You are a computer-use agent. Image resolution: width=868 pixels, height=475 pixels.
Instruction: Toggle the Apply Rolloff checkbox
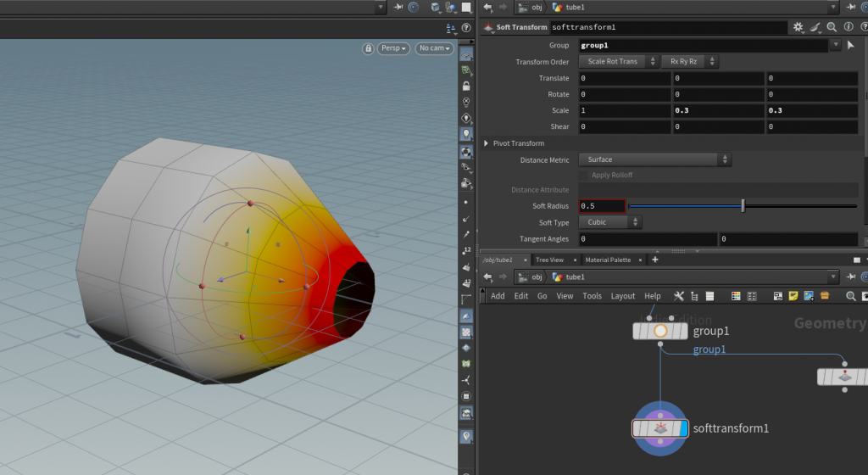tap(584, 175)
